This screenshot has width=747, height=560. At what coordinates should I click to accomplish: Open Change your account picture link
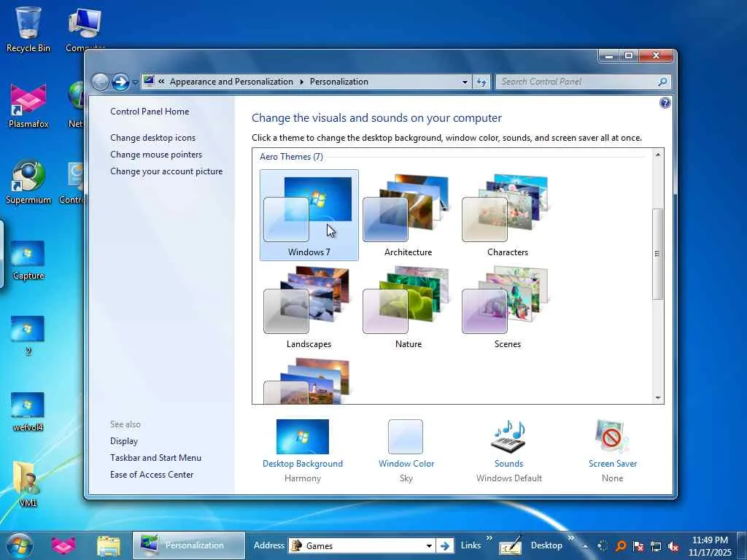point(166,171)
